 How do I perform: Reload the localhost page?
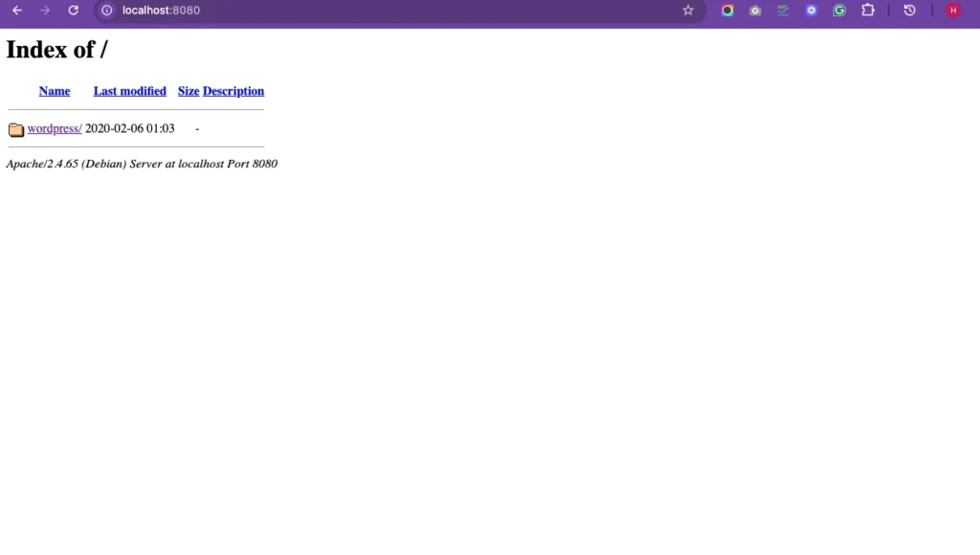pyautogui.click(x=74, y=11)
